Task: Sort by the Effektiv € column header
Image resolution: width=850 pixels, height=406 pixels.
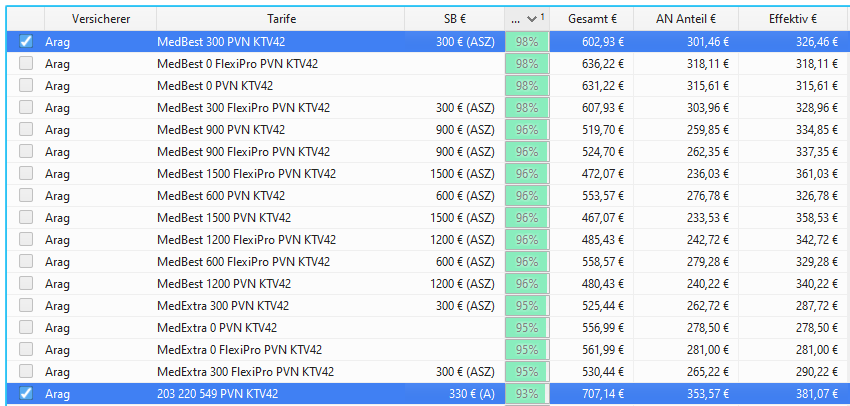Action: click(x=793, y=19)
